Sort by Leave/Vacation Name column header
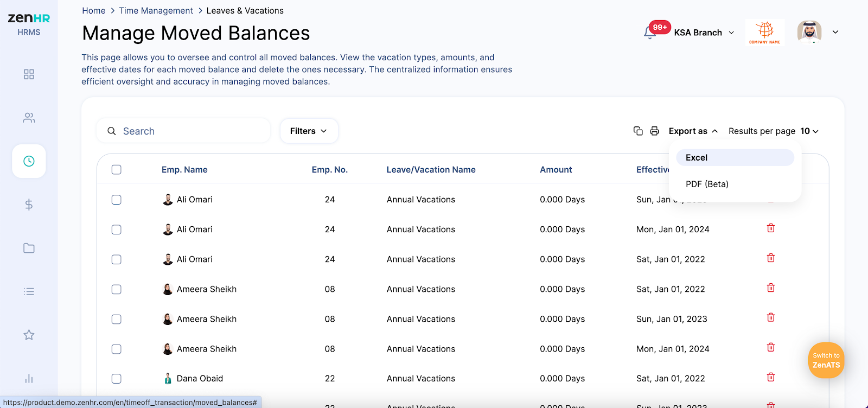Viewport: 868px width, 408px height. click(431, 170)
